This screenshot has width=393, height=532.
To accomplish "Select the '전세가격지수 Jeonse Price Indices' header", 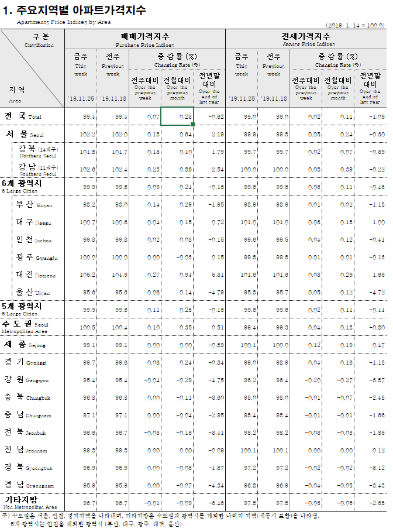I will click(x=306, y=39).
